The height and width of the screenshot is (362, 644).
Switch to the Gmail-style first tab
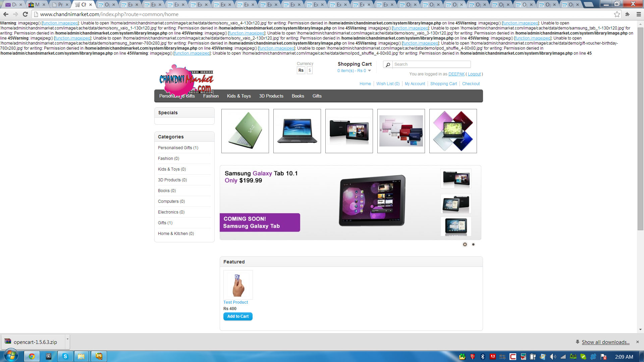[13, 5]
